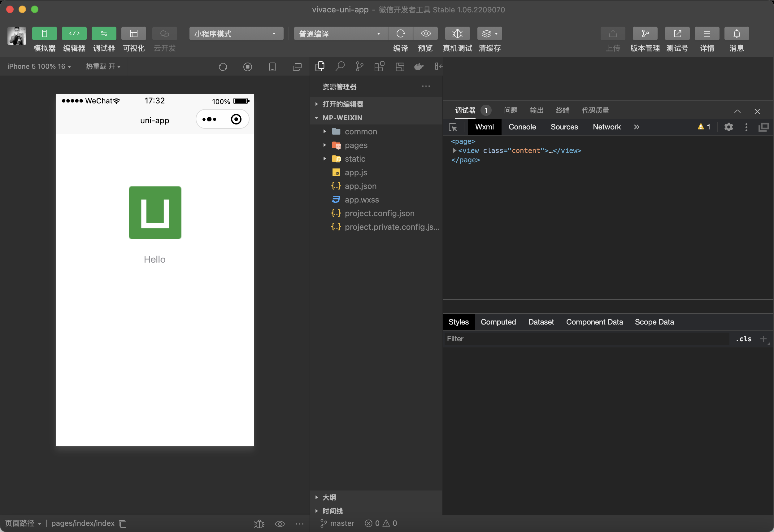Viewport: 774px width, 532px height.
Task: Click the editor layout panel icon
Action: click(400, 67)
